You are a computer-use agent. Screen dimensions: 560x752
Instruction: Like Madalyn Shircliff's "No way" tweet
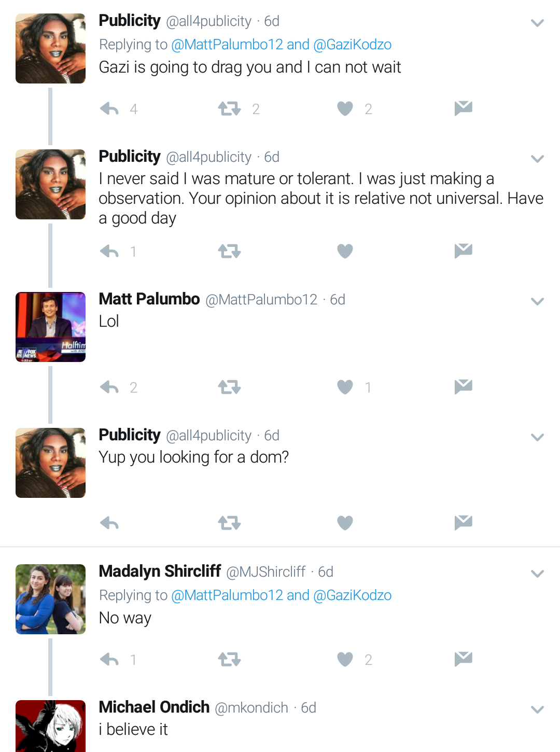(345, 660)
